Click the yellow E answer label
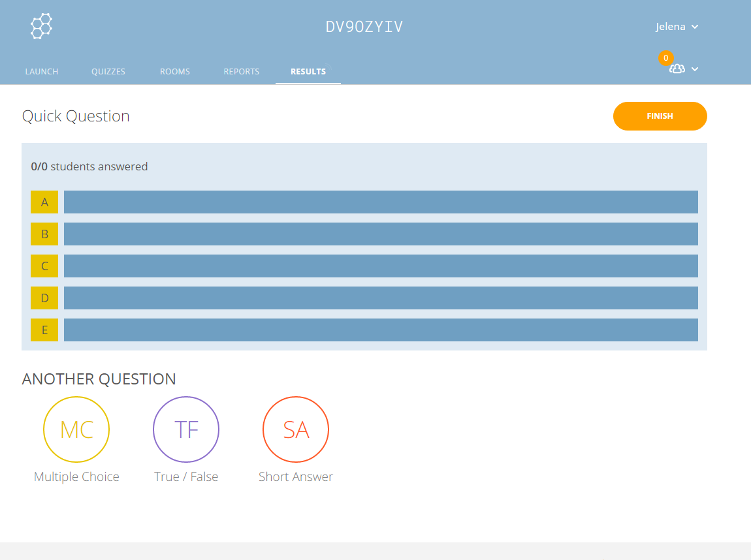Screen dimensions: 751x560 tap(44, 330)
